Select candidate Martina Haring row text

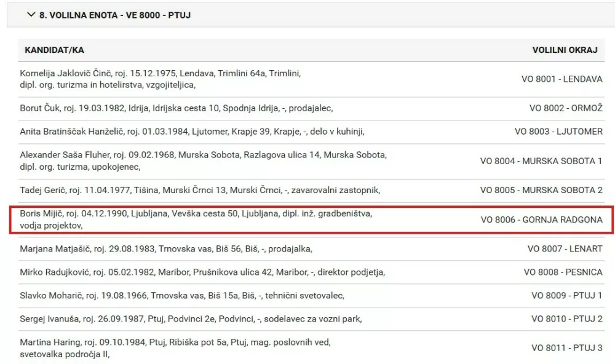point(175,348)
